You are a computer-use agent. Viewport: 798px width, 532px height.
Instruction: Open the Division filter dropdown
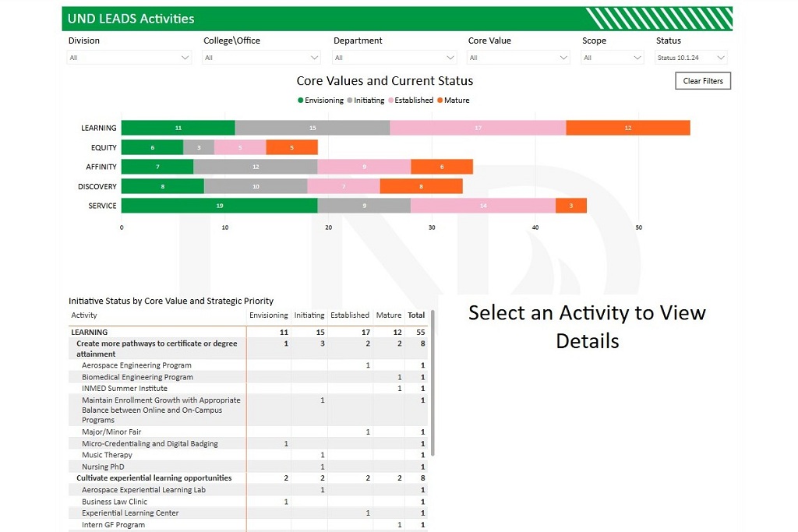(x=129, y=57)
